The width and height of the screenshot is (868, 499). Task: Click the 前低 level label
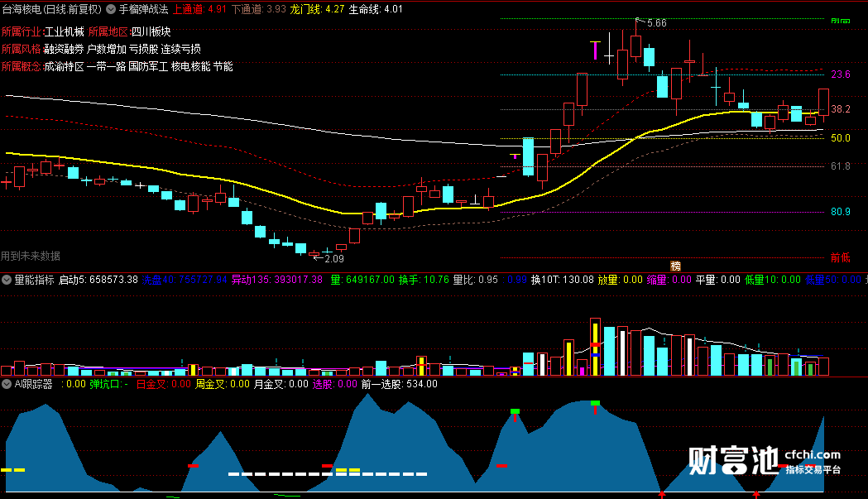click(841, 257)
